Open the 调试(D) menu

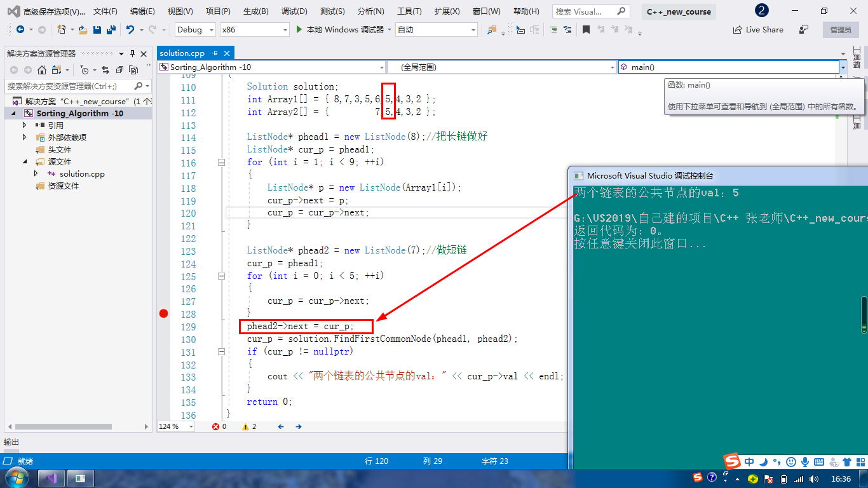click(294, 11)
